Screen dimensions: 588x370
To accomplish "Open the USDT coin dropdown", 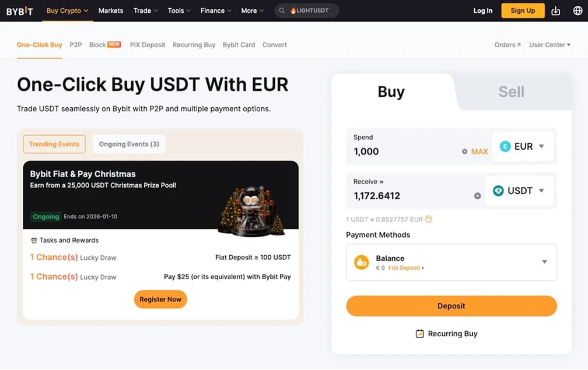I will [520, 191].
